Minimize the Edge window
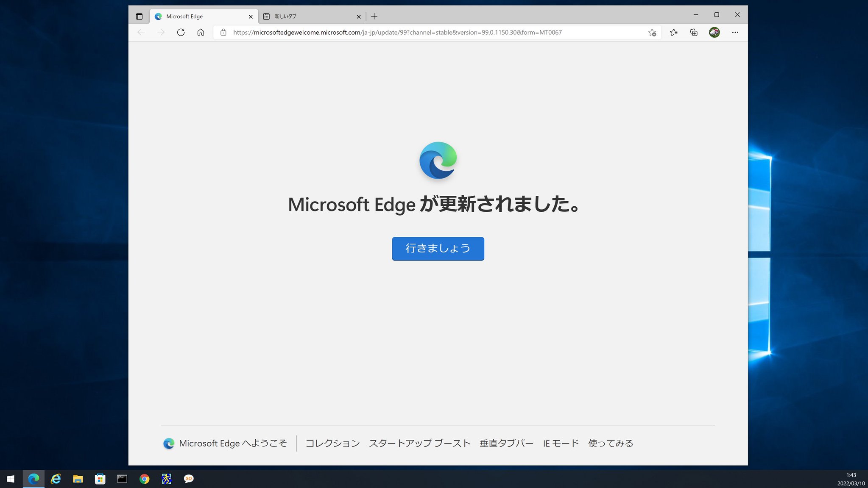This screenshot has height=488, width=868. pos(696,15)
